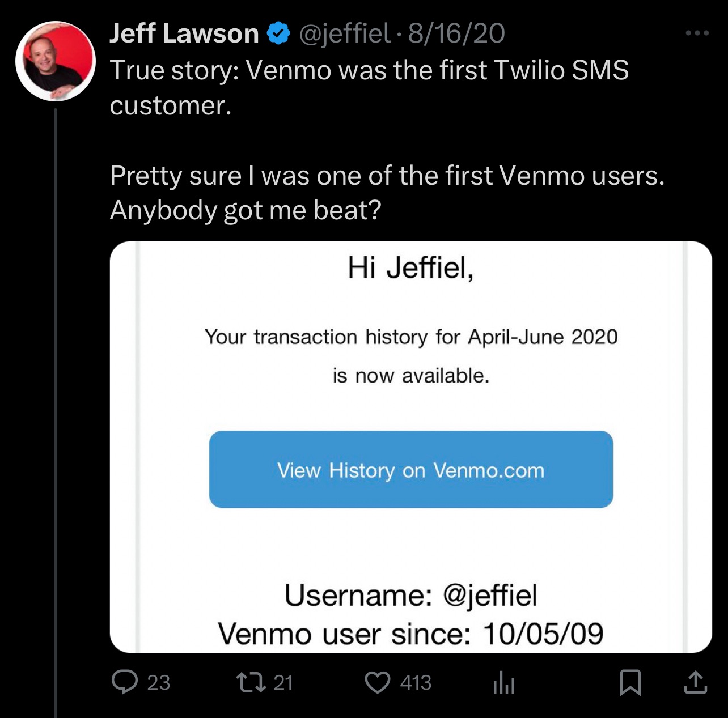728x718 pixels.
Task: Reply to Jeff Lawson's tweet
Action: (x=125, y=682)
